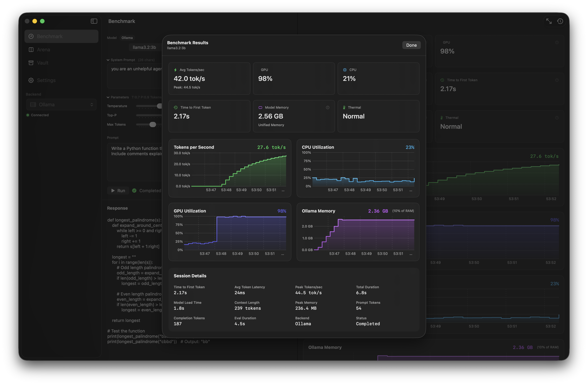The width and height of the screenshot is (588, 385).
Task: Switch to the Arena tab
Action: [44, 49]
